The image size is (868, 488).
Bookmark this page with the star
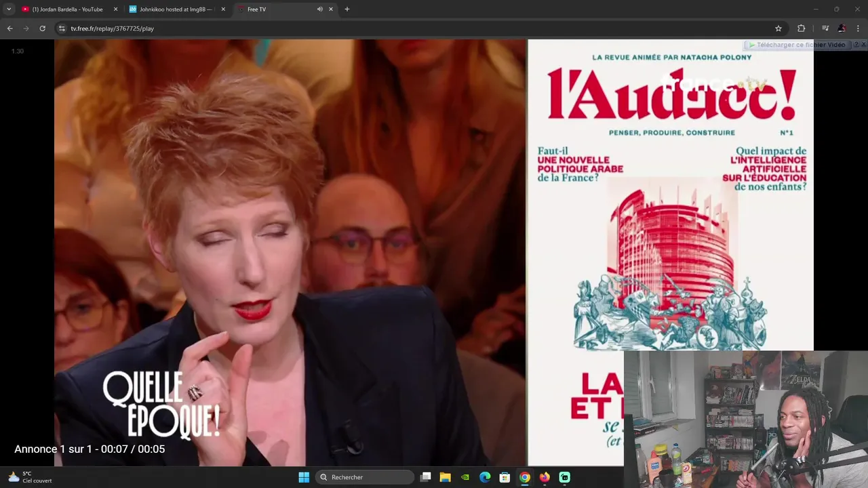point(778,28)
